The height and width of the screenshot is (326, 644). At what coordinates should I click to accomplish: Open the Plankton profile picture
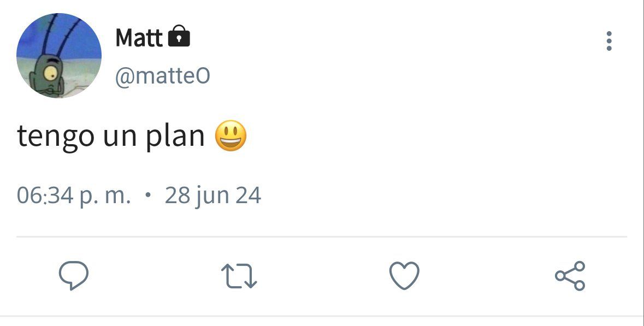pos(59,56)
